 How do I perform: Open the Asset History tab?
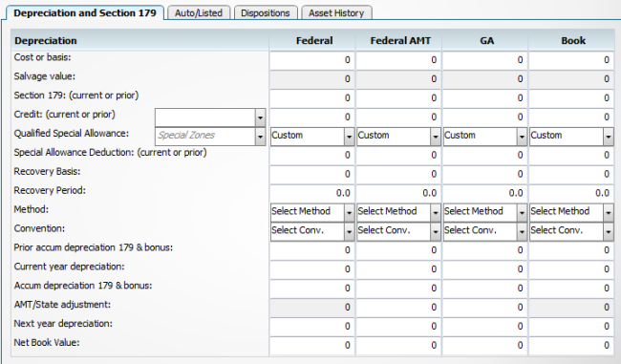[x=336, y=12]
